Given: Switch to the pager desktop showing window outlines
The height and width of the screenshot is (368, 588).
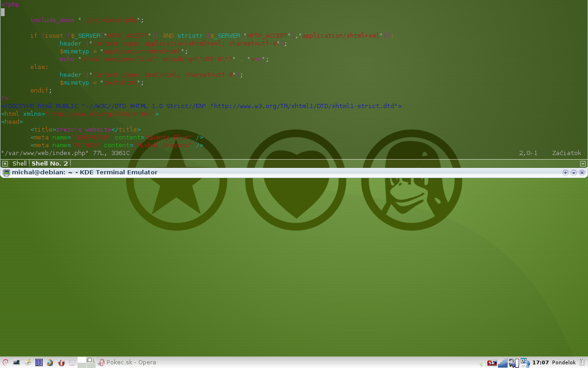Looking at the screenshot, I should 91,360.
